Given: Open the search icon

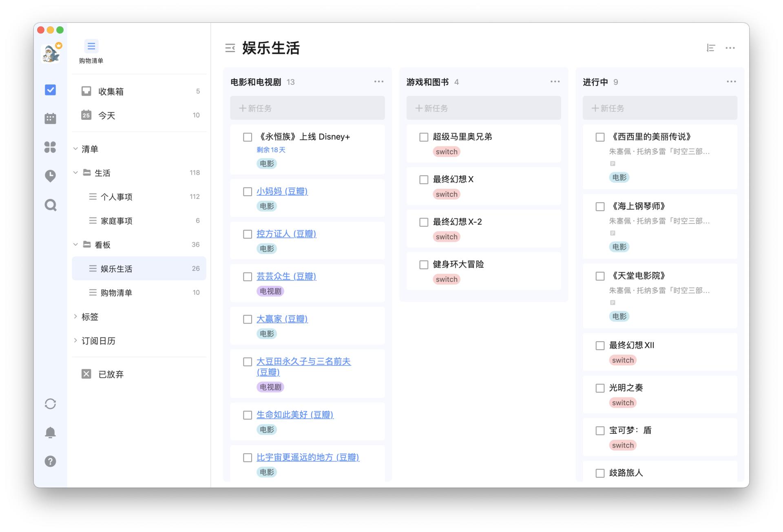Looking at the screenshot, I should pos(50,205).
